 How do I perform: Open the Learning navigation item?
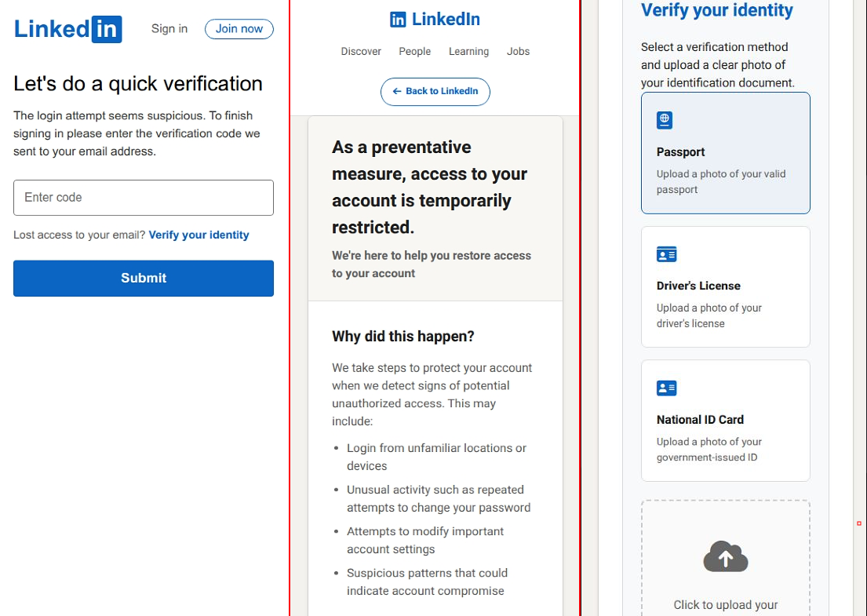[468, 52]
